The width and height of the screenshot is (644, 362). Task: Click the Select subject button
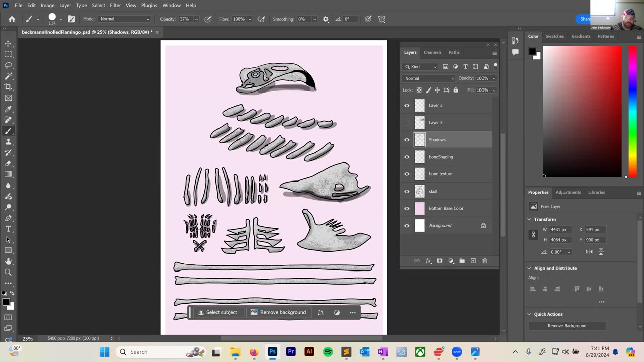pyautogui.click(x=217, y=312)
